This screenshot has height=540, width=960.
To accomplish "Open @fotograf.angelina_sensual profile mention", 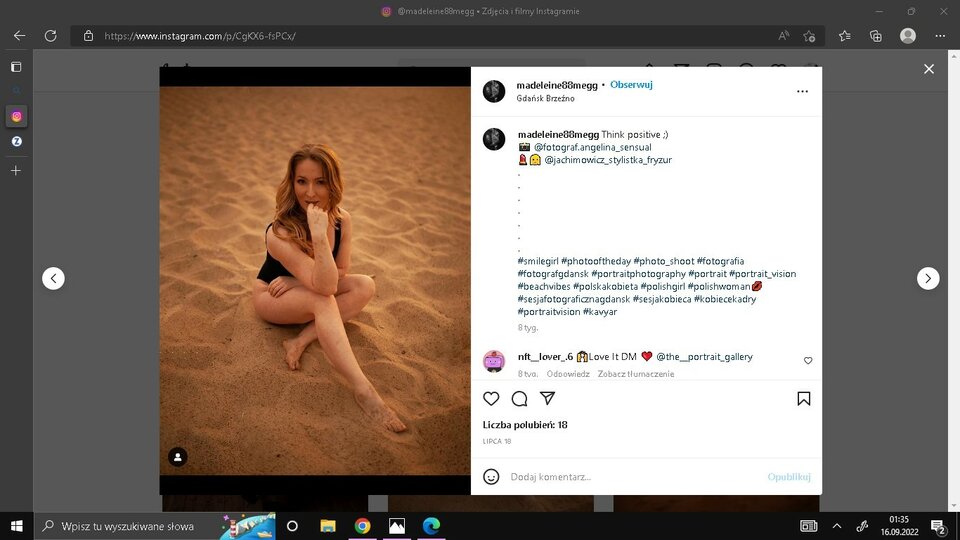I will (x=592, y=147).
